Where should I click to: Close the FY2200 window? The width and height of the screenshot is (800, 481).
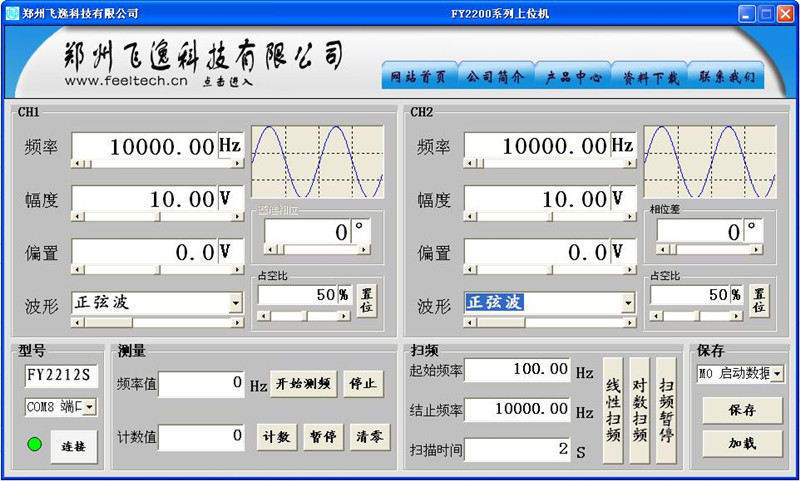click(x=785, y=14)
